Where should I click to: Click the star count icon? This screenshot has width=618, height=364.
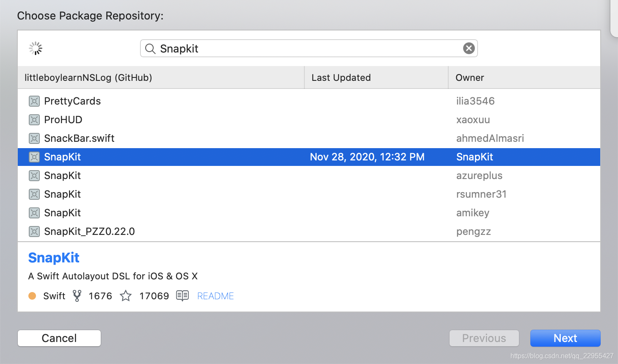[x=126, y=295]
